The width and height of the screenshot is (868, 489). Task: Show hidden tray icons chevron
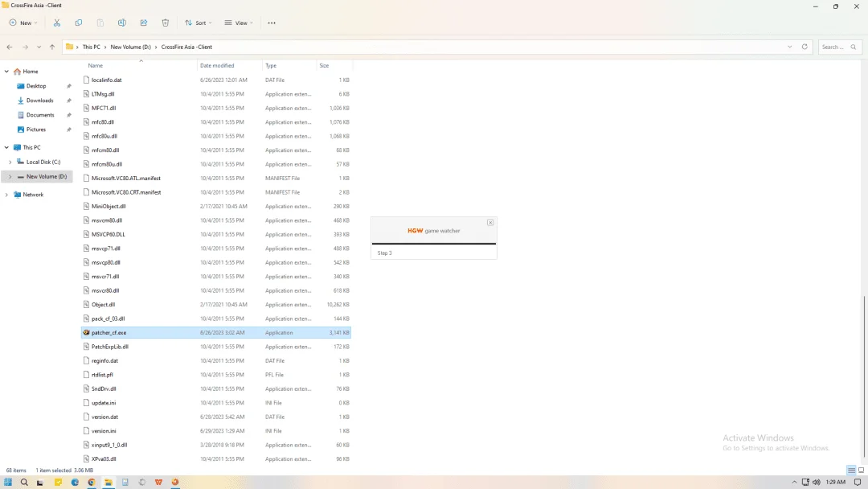point(794,483)
